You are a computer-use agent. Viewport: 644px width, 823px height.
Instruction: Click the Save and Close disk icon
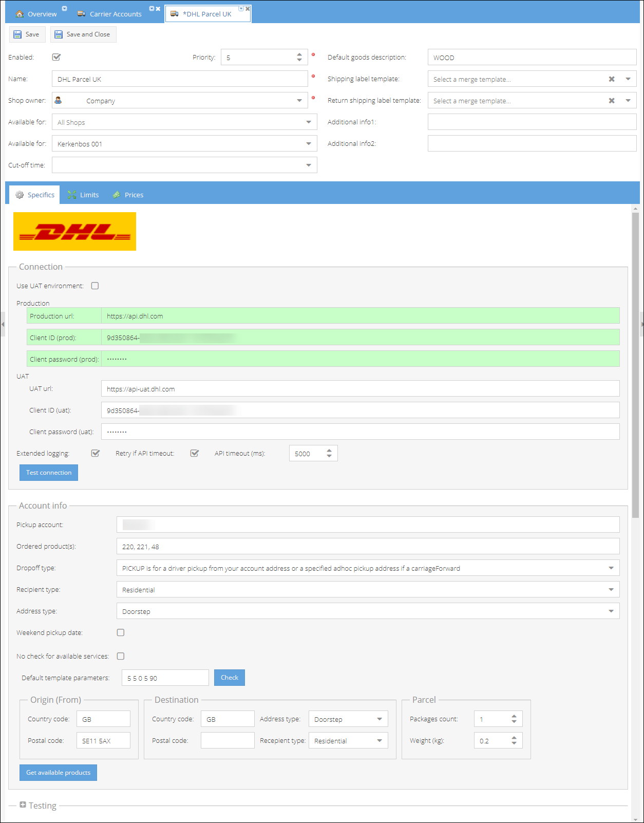point(59,34)
